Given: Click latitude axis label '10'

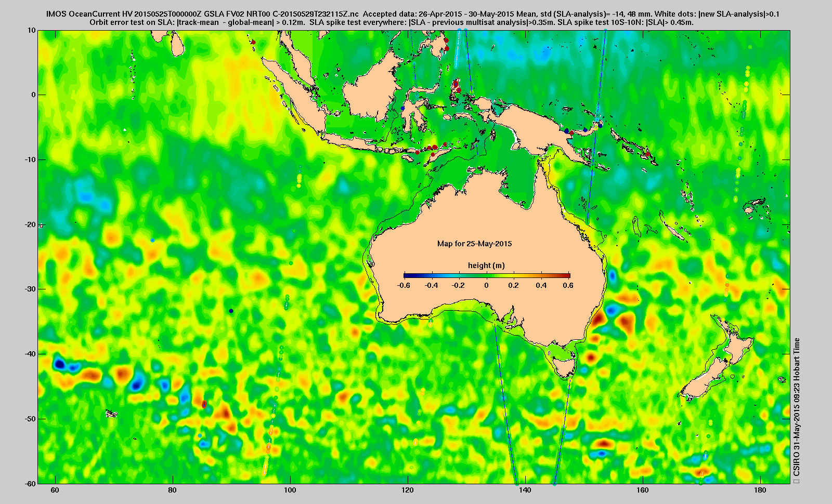Looking at the screenshot, I should tap(32, 30).
